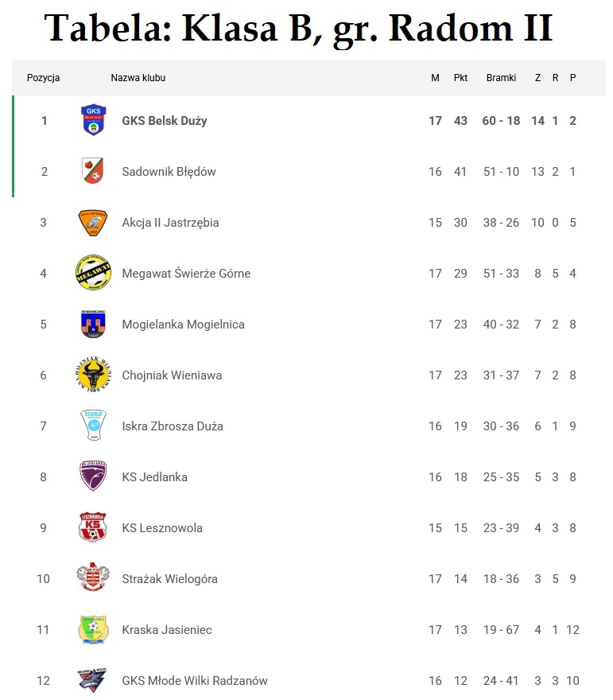Screen dimensions: 613x700
Task: Click the Strażak Wielogóra club crest
Action: [93, 578]
